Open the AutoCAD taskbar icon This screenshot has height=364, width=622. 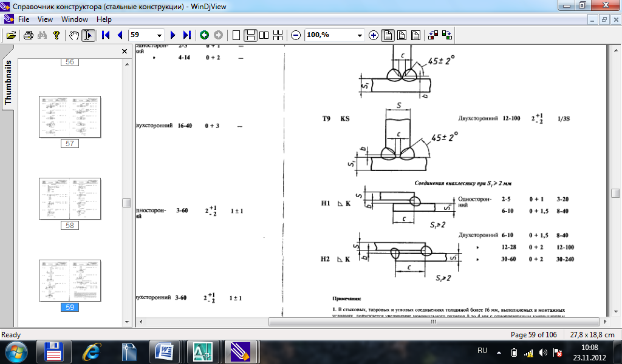click(x=203, y=352)
